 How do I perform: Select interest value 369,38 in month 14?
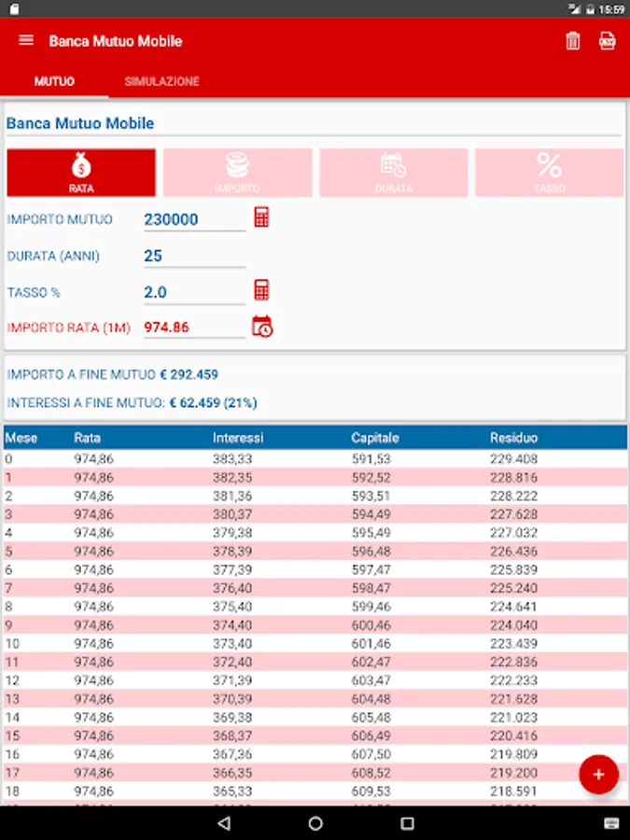[232, 718]
